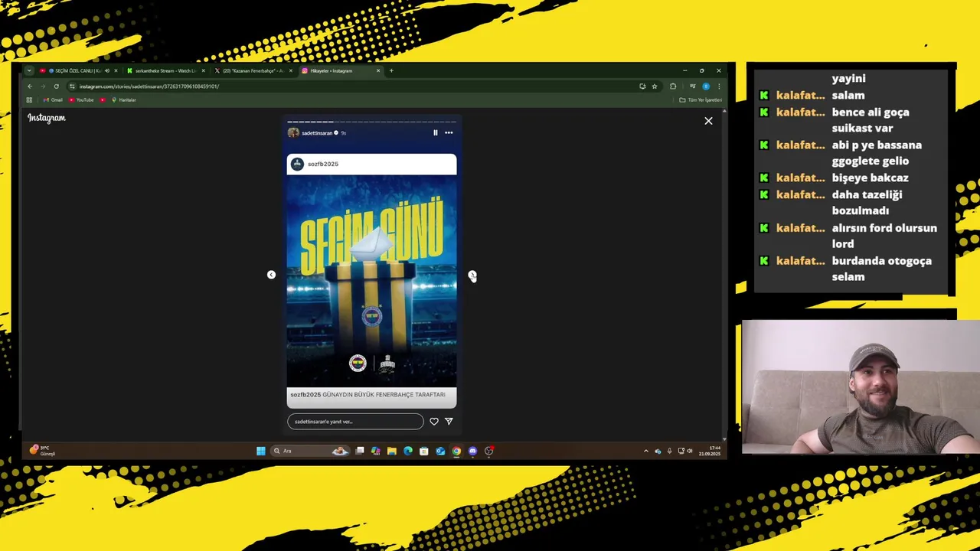Open File Explorer from taskbar
The width and height of the screenshot is (980, 551).
tap(391, 451)
